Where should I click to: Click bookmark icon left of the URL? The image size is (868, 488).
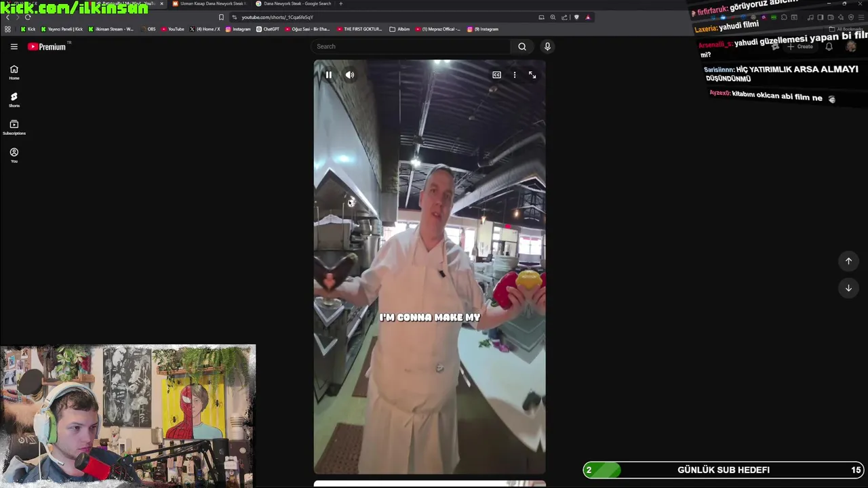(221, 17)
